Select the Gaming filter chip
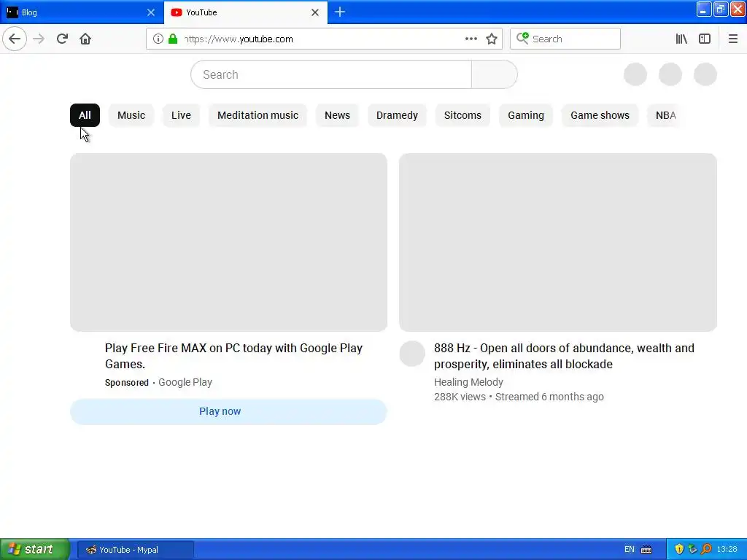The height and width of the screenshot is (560, 747). 526,115
